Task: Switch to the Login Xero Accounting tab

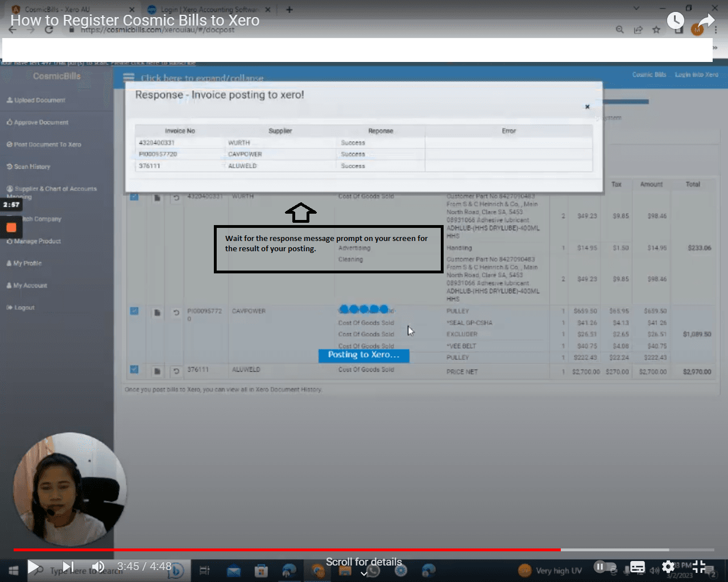Action: click(209, 10)
